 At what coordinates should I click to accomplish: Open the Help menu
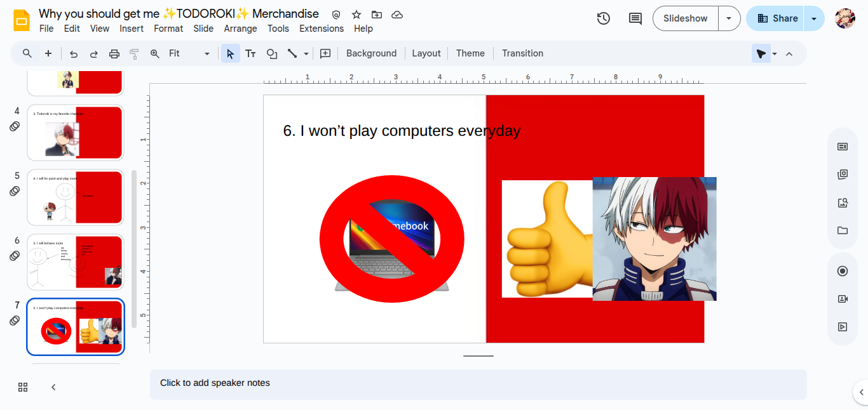[x=363, y=29]
